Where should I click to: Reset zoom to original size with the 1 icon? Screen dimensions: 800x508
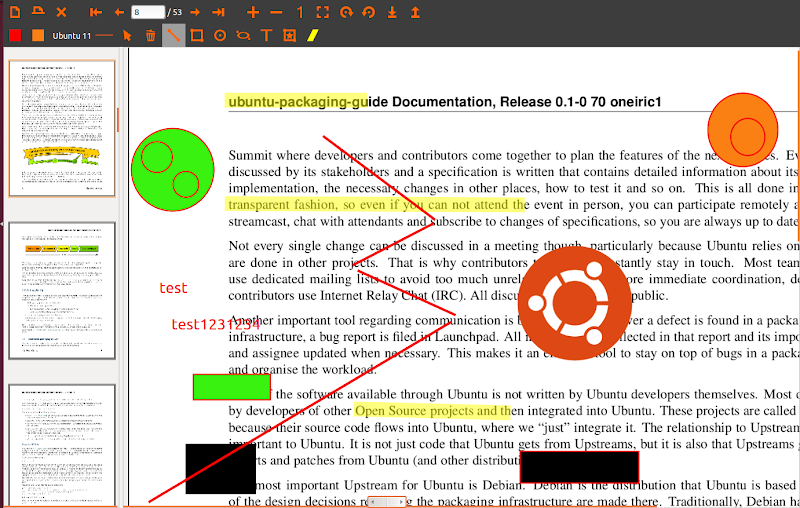[300, 12]
